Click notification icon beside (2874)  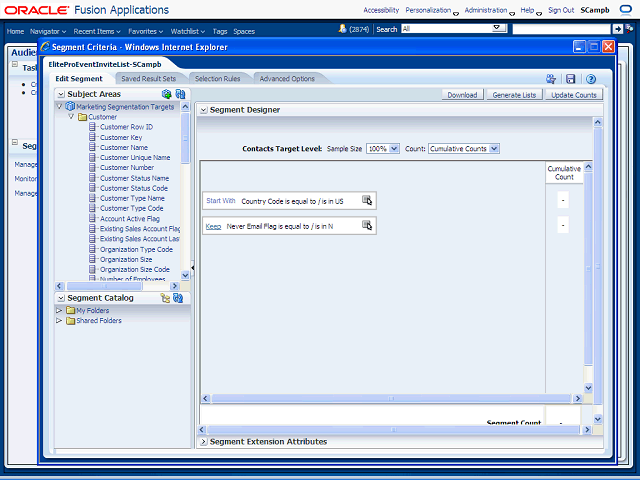point(342,29)
